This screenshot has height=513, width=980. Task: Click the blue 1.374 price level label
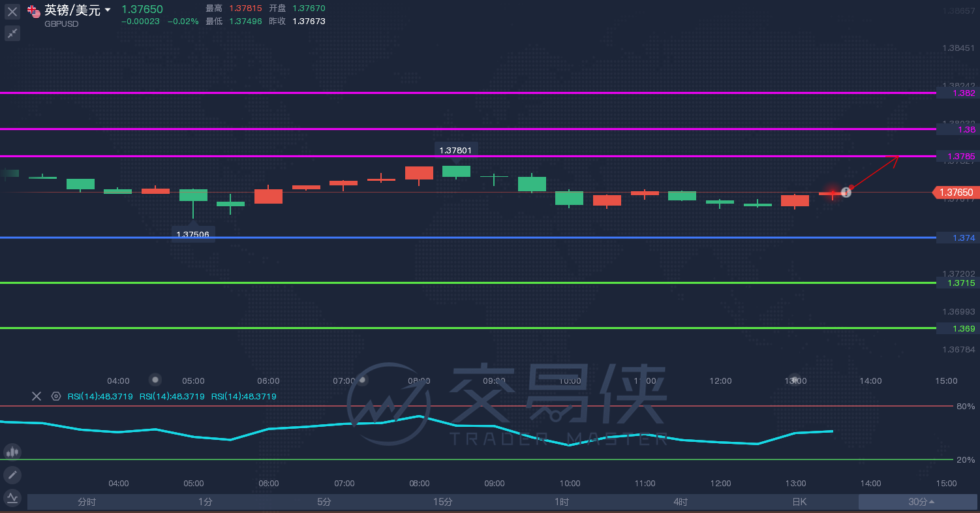960,238
